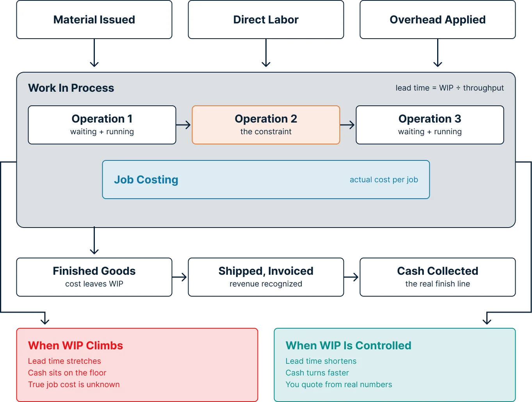The height and width of the screenshot is (402, 532).
Task: Click the "Cash turns faster" line
Action: pos(317,373)
